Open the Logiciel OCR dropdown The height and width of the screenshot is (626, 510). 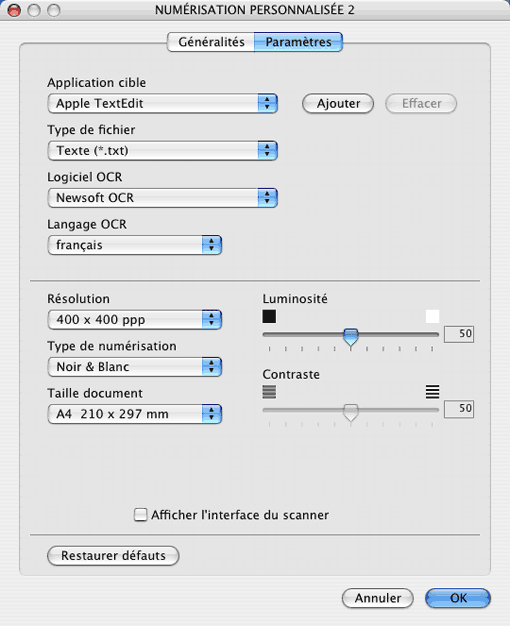tap(163, 198)
